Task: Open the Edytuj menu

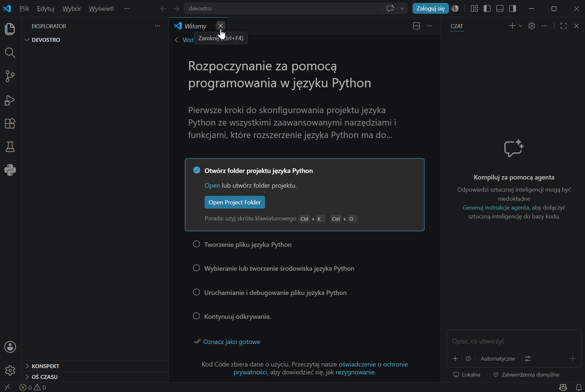Action: pos(46,9)
